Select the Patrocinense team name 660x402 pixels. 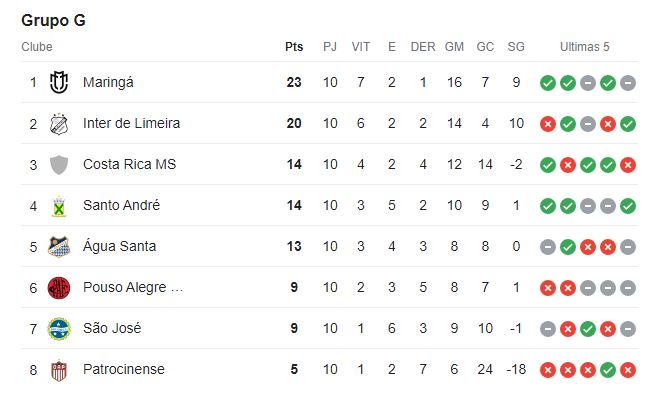pos(124,369)
